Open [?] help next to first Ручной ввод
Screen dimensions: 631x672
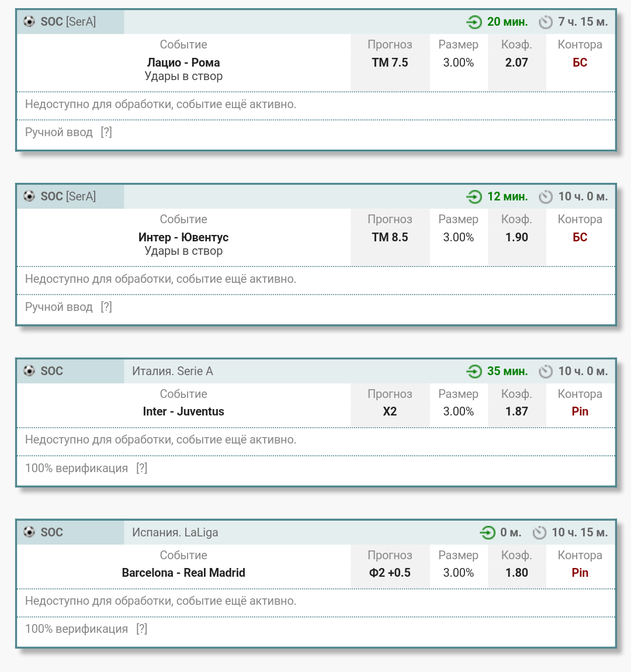coord(106,132)
